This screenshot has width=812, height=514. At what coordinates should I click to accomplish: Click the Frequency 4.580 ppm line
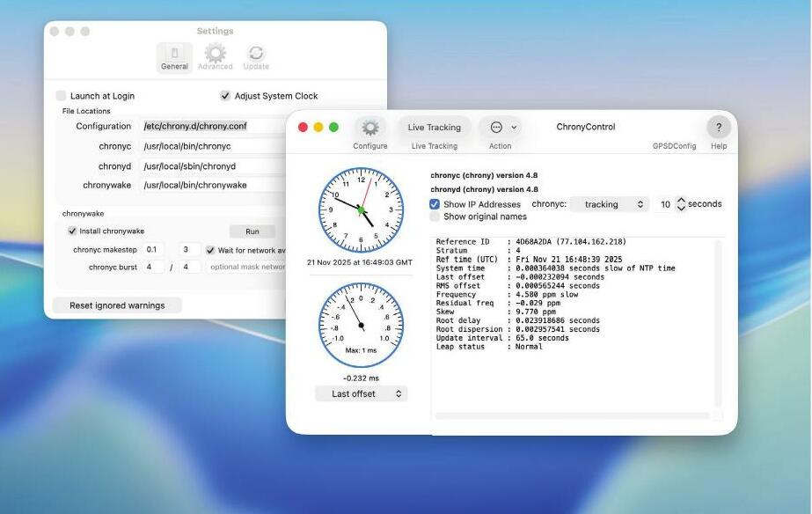(507, 294)
